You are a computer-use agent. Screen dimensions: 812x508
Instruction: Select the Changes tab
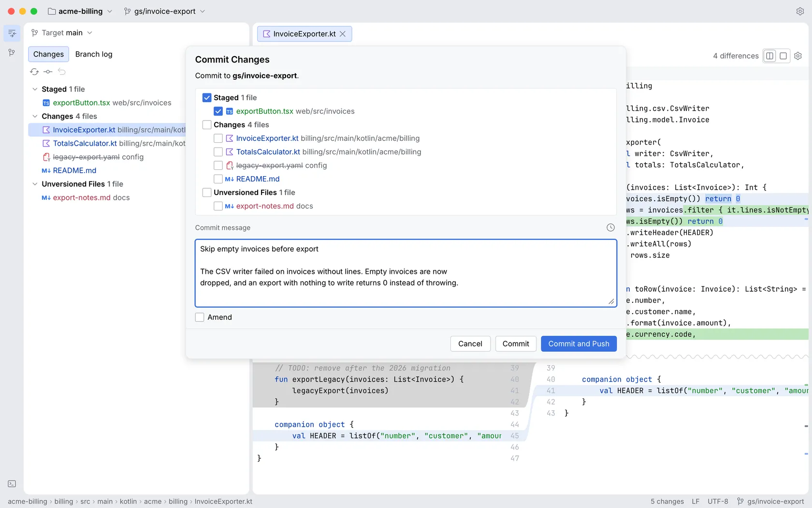(48, 54)
